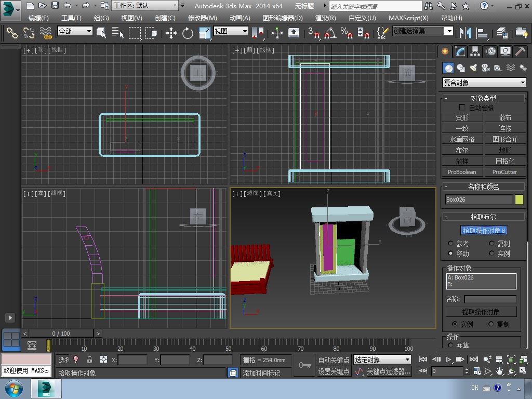The image size is (532, 399).
Task: Open the 全部 selection filter dropdown
Action: pos(75,31)
